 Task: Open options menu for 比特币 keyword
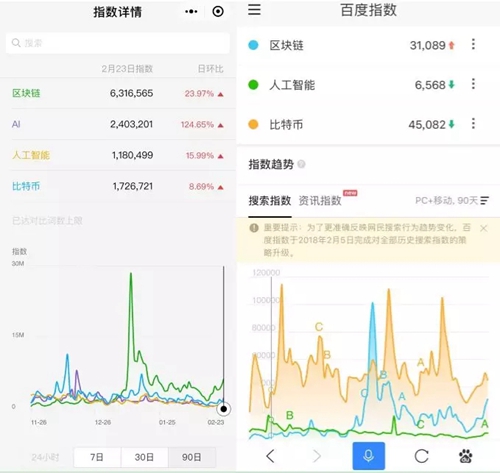tap(473, 124)
